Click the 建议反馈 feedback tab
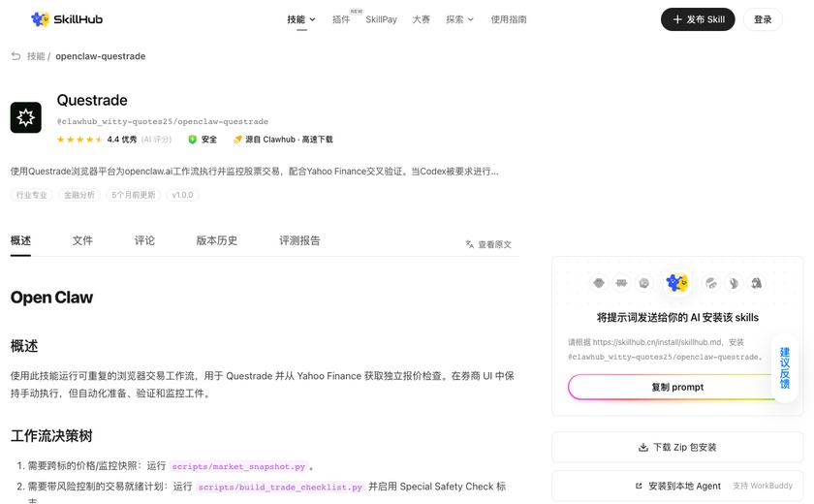814x504 pixels. (784, 368)
